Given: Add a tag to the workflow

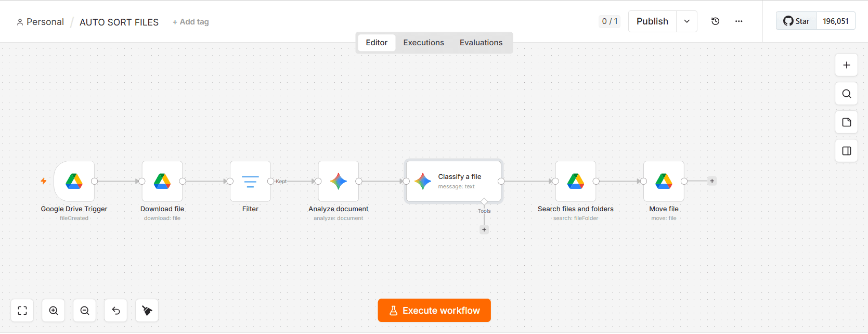Looking at the screenshot, I should point(191,22).
